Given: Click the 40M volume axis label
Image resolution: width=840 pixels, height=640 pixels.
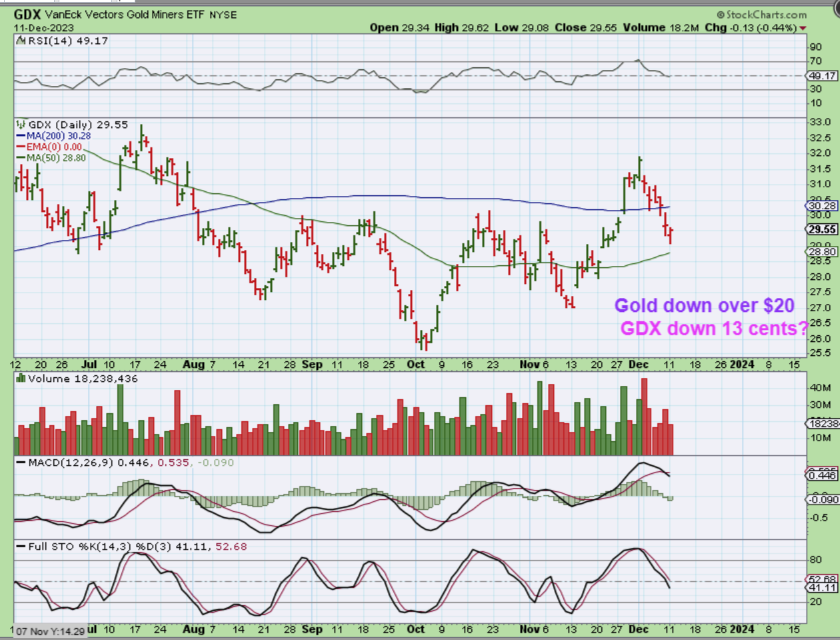Looking at the screenshot, I should tap(820, 387).
